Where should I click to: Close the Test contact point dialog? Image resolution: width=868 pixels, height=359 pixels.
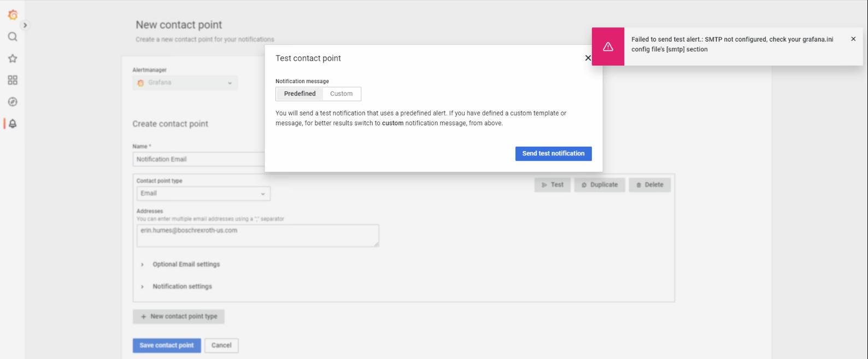click(588, 58)
